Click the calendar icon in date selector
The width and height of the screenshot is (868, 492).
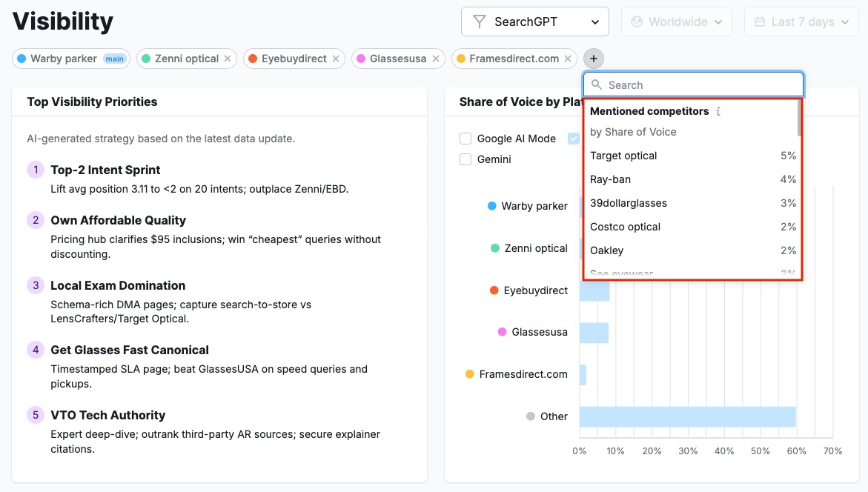click(760, 21)
